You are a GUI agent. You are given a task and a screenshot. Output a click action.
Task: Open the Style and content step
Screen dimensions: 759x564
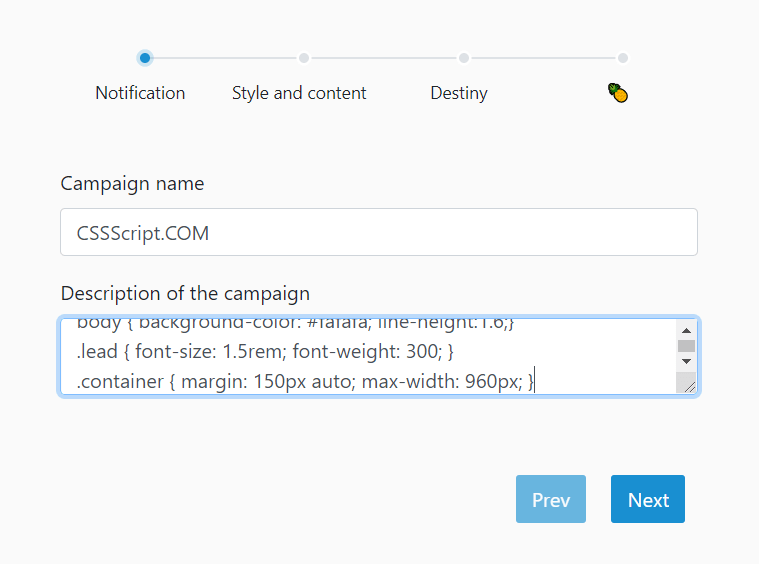coord(299,93)
